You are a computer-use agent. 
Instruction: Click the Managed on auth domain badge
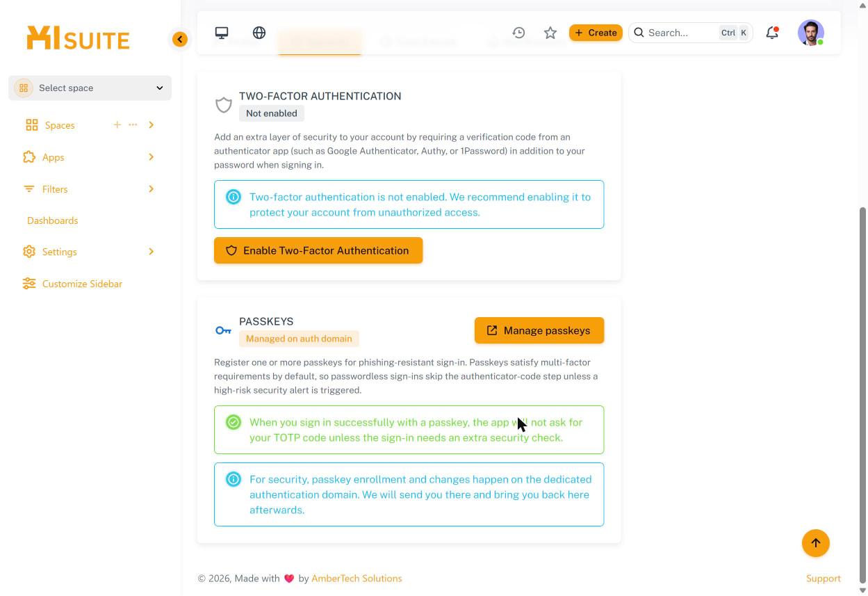tap(299, 339)
